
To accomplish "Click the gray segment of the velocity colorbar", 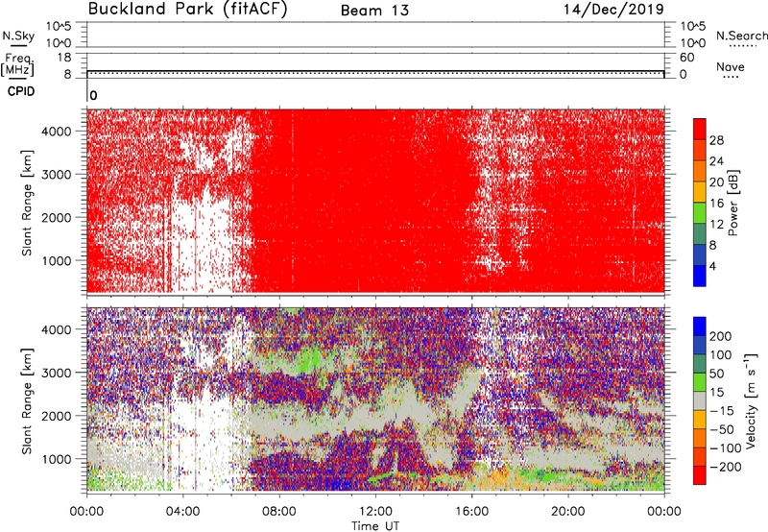I will (700, 400).
